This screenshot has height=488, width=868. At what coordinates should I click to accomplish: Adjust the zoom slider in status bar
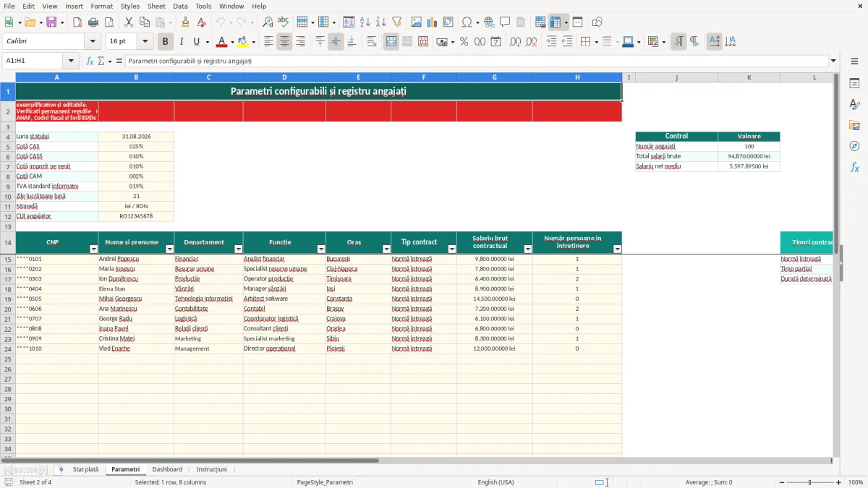pyautogui.click(x=809, y=482)
